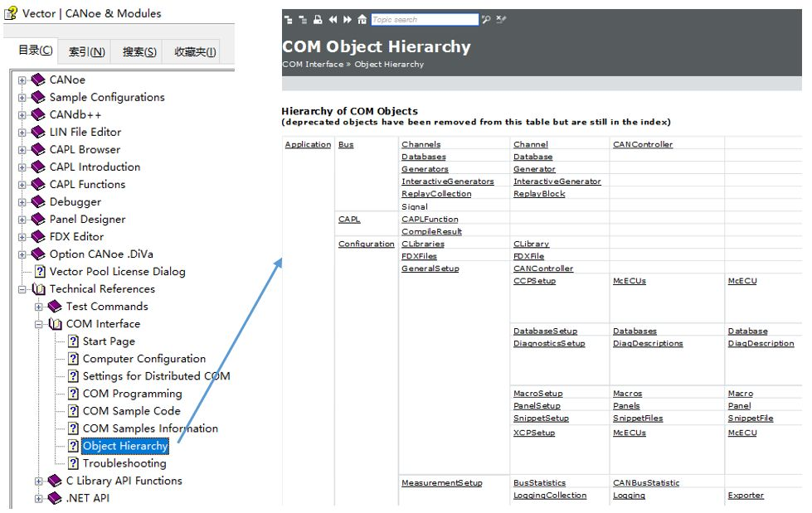Click the question-mark page icon beside Troubleshooting
Viewport: 812px width, 513px height.
(x=73, y=463)
